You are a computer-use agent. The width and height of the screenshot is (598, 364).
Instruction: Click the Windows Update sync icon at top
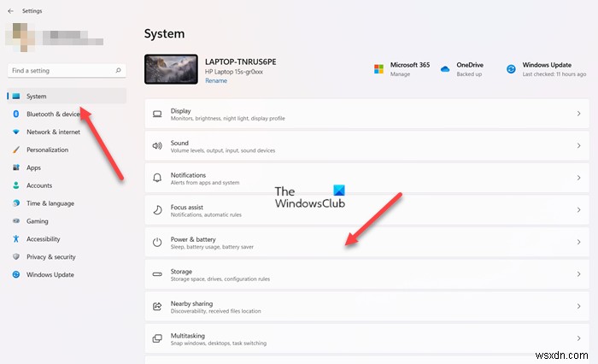pos(511,69)
